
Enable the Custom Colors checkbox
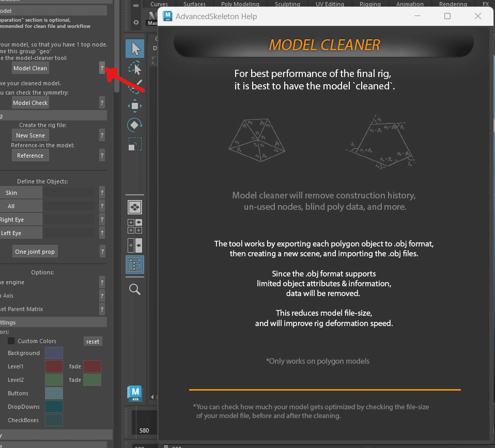[x=11, y=341]
